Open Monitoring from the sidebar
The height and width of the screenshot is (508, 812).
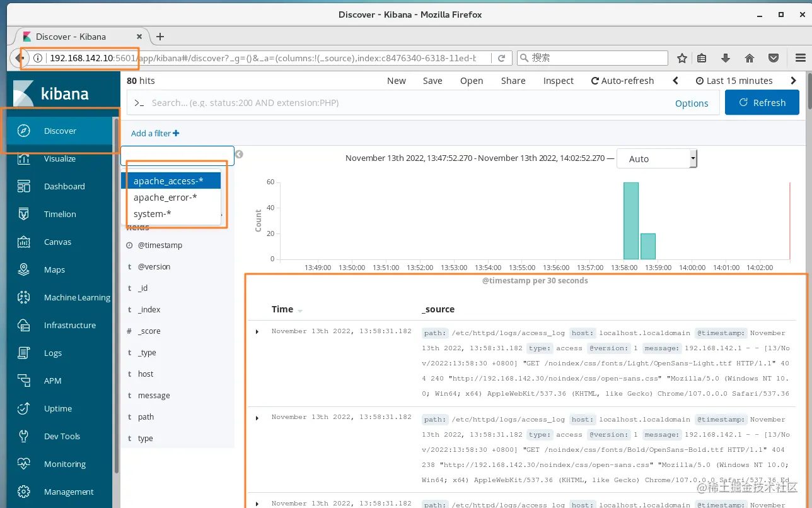coord(60,464)
